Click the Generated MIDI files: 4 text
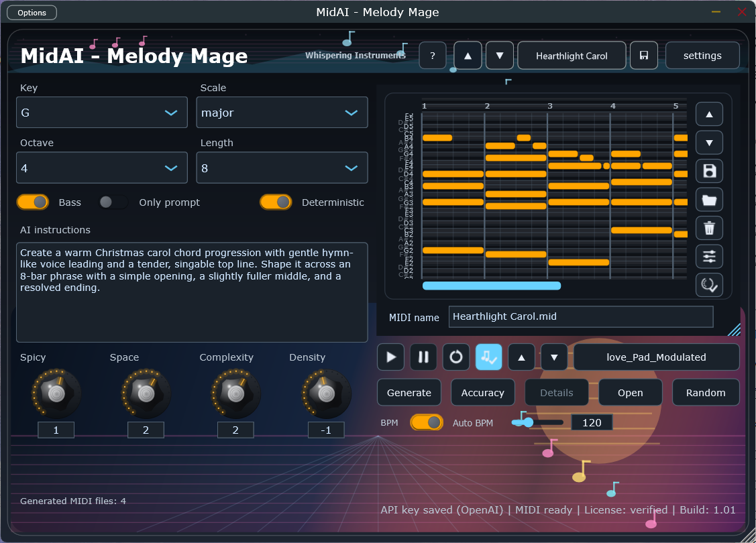Viewport: 756px width, 543px height. [73, 501]
